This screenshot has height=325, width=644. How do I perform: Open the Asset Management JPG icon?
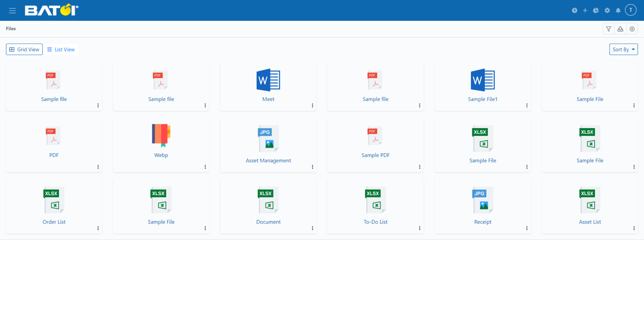(x=268, y=139)
